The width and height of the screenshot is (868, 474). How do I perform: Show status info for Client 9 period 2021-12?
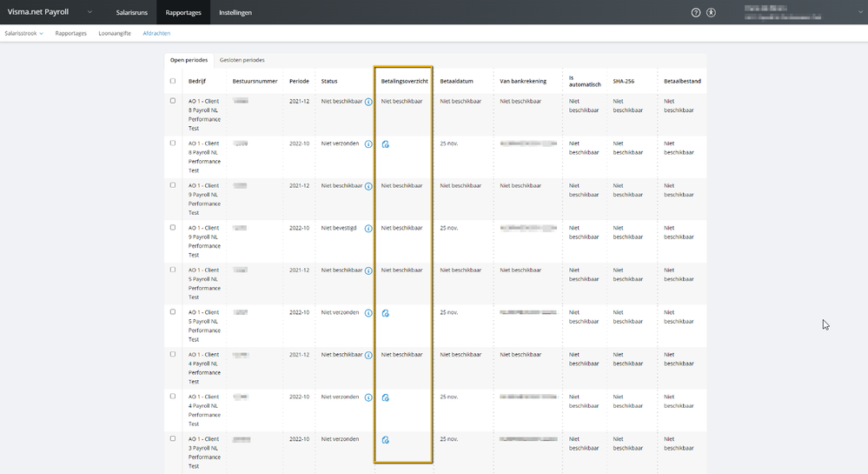coord(368,186)
